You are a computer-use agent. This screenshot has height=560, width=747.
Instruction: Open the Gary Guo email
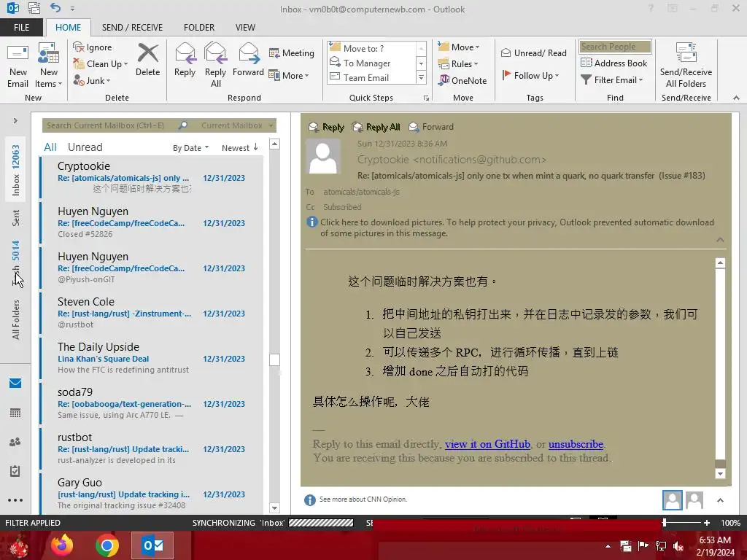[x=152, y=494]
